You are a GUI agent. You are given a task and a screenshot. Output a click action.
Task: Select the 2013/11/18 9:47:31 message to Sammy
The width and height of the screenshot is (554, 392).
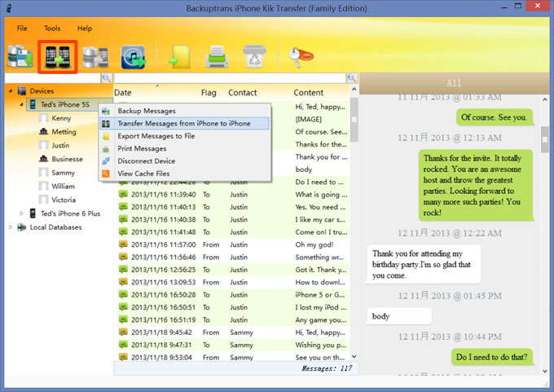point(233,345)
